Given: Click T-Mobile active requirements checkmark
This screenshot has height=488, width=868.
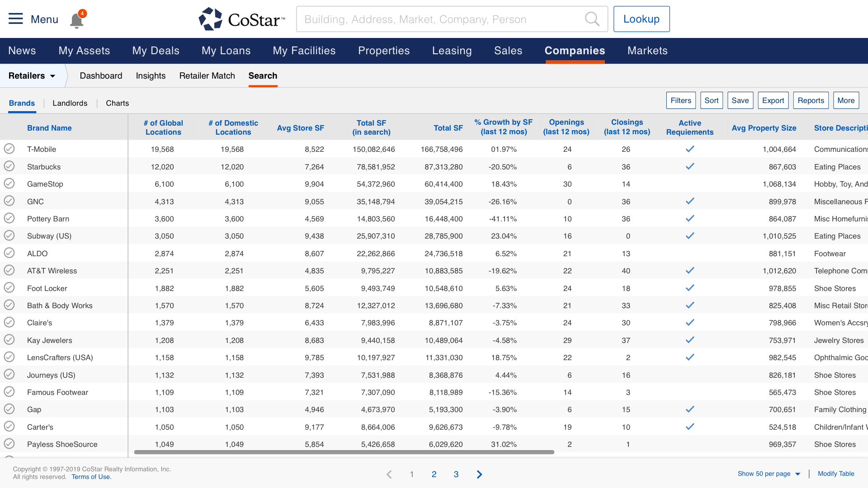Looking at the screenshot, I should point(690,149).
